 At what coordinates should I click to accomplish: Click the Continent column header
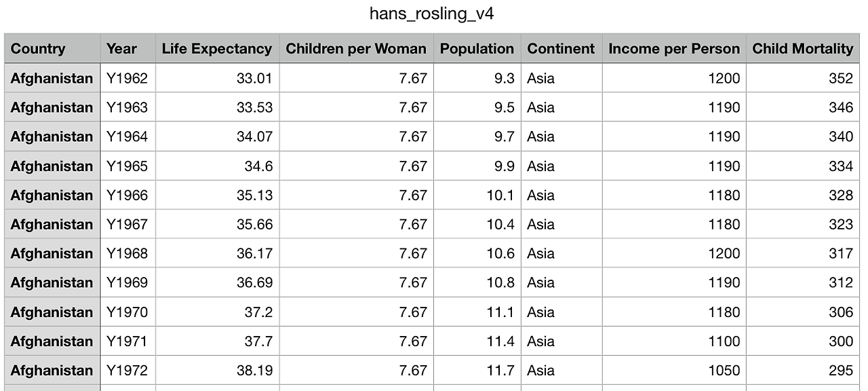coord(561,49)
